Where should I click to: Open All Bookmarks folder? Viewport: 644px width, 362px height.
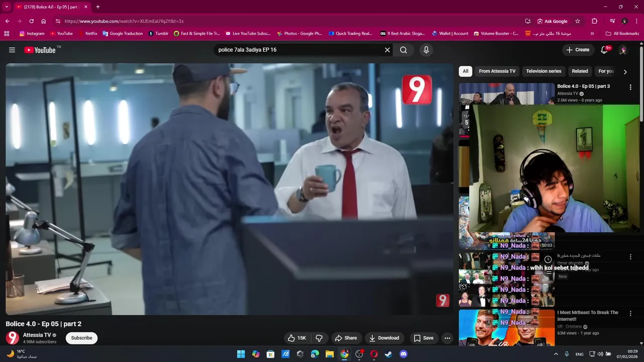622,34
